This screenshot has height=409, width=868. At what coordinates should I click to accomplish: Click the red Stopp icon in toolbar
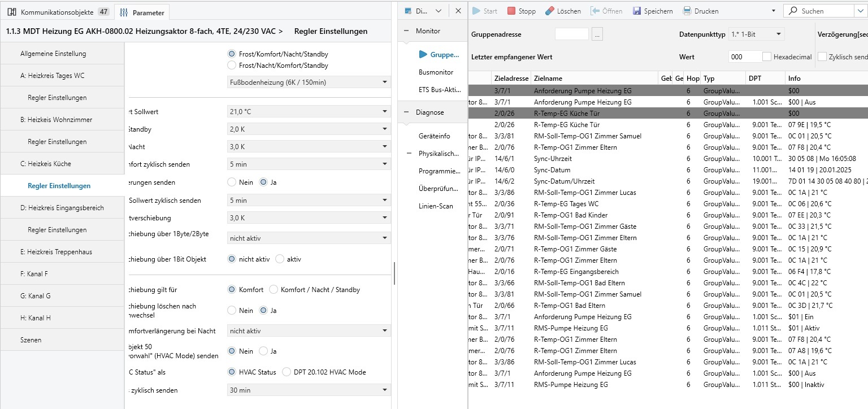coord(511,11)
